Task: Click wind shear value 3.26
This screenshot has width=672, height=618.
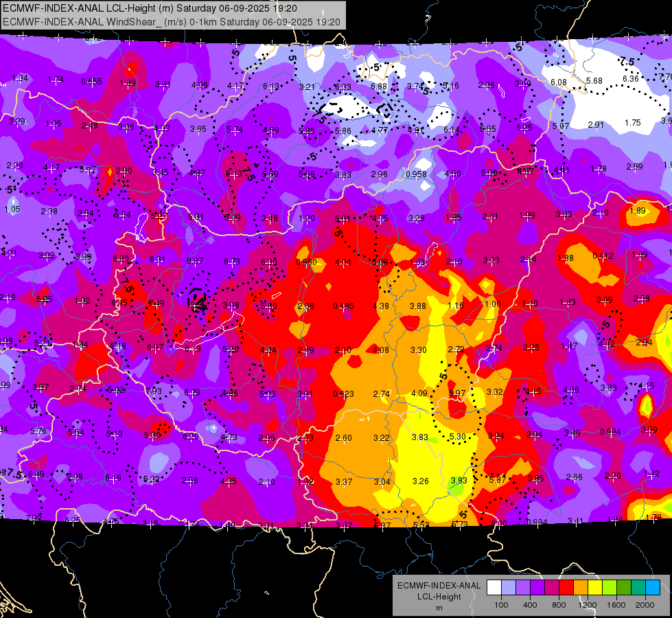Action: pyautogui.click(x=420, y=481)
